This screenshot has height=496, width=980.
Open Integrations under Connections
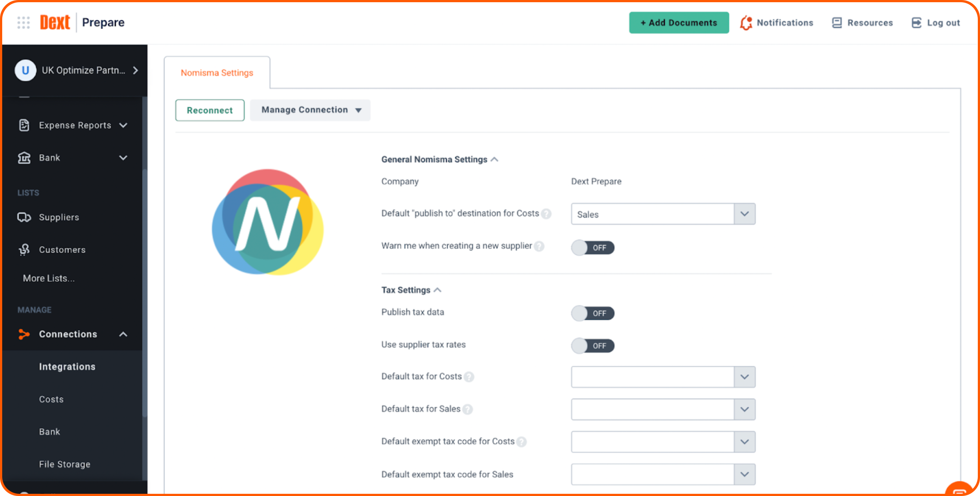67,367
